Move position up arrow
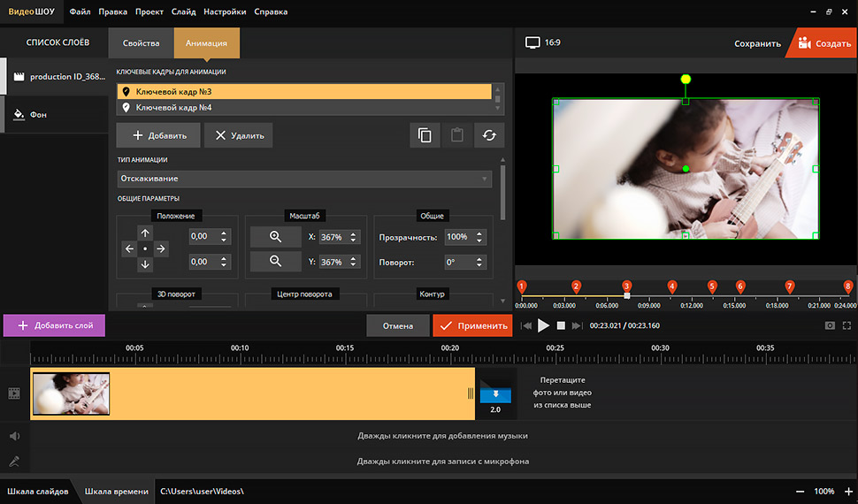Viewport: 858px width, 504px height. coord(145,233)
